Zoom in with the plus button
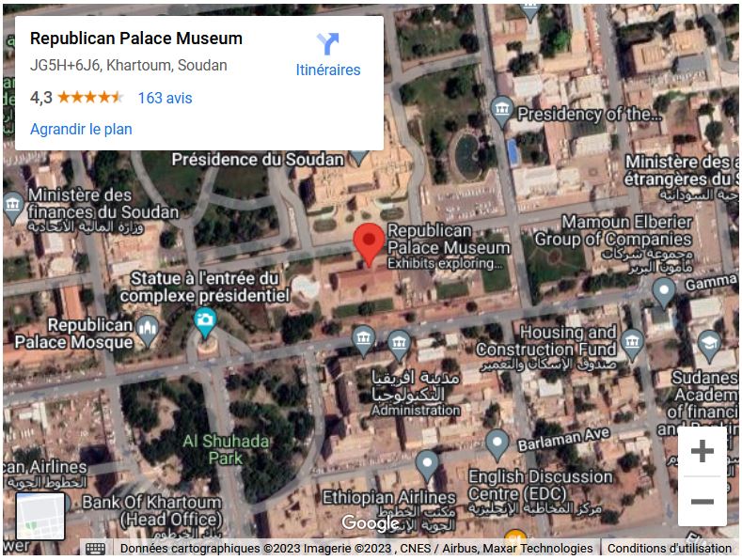 pyautogui.click(x=703, y=451)
